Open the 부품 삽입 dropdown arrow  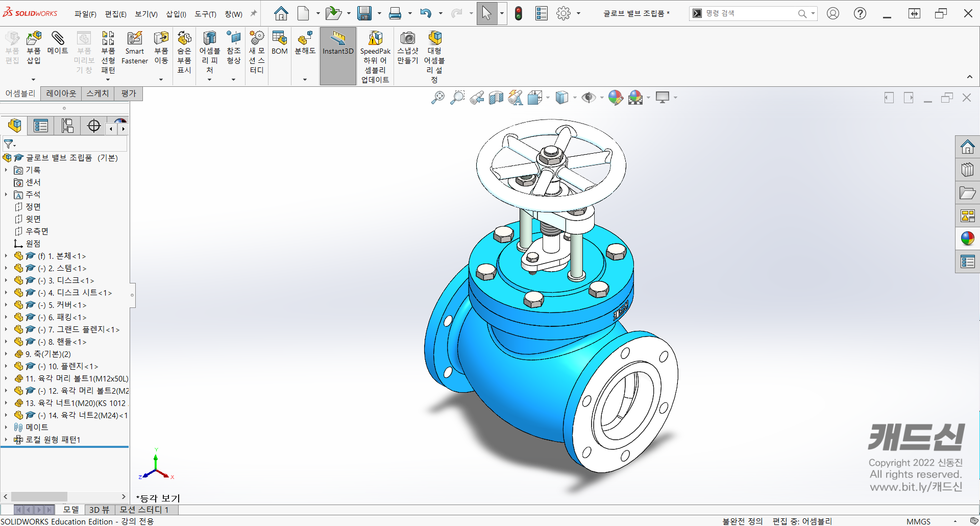pyautogui.click(x=34, y=80)
